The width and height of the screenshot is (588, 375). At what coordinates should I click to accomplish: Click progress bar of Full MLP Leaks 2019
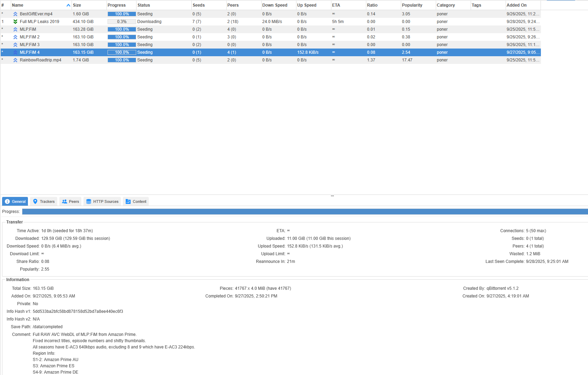[122, 22]
